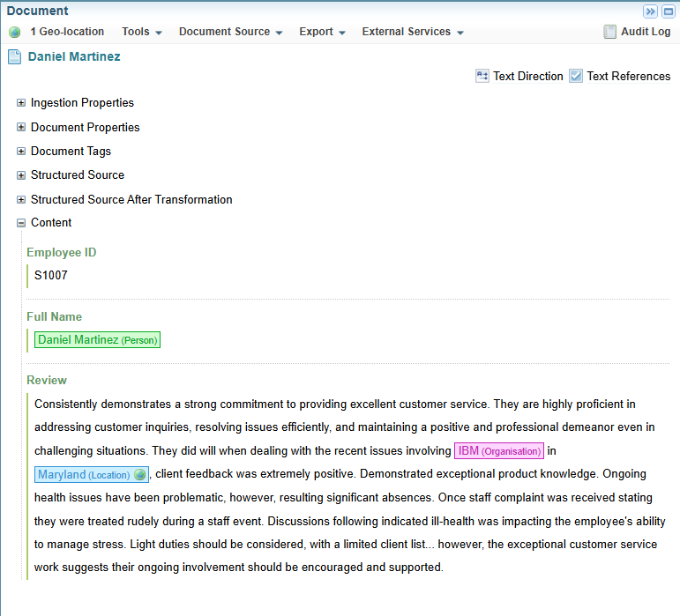Maximize the Document panel
This screenshot has width=680, height=616.
[x=668, y=11]
